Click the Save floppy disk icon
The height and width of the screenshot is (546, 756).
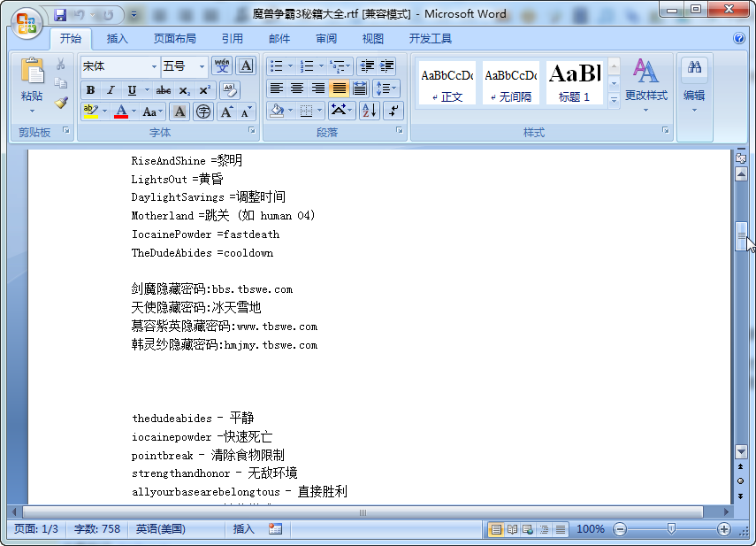60,15
